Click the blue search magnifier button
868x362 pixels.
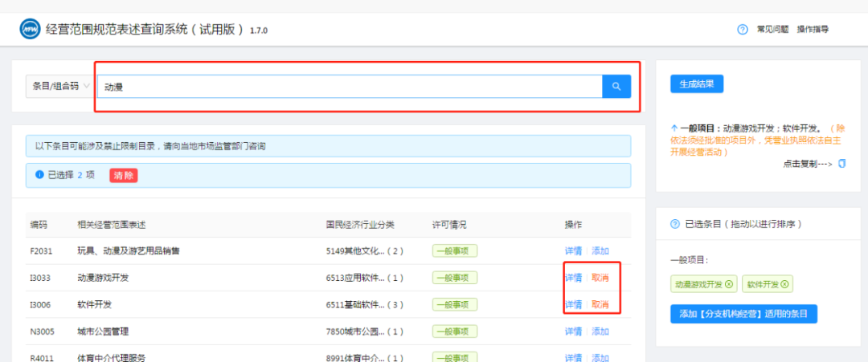pyautogui.click(x=616, y=86)
